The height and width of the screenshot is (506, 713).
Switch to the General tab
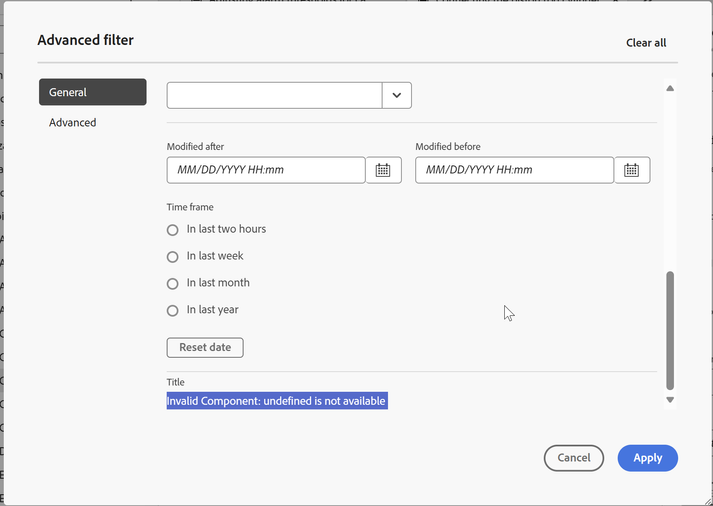pyautogui.click(x=92, y=92)
